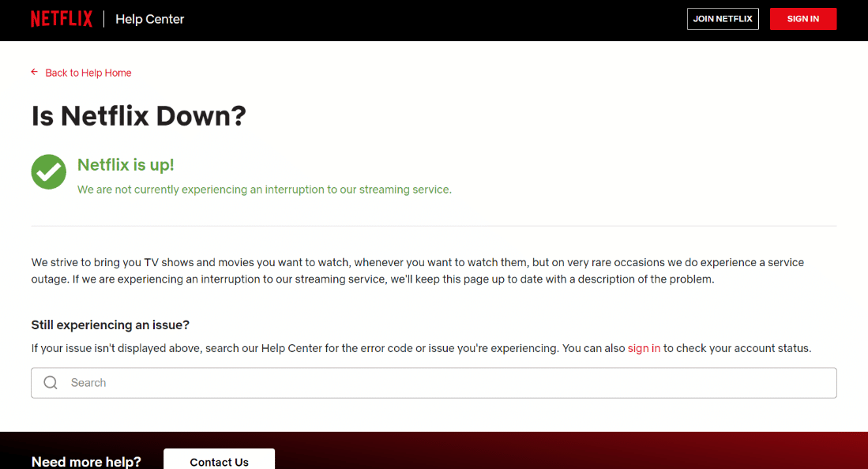Screen dimensions: 868x469
Task: Focus the Search input field
Action: tap(434, 383)
